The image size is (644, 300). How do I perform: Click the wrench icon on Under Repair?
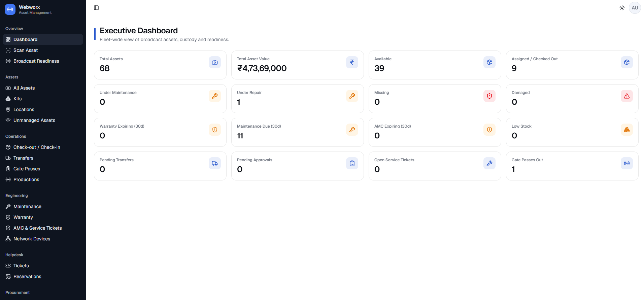[352, 96]
